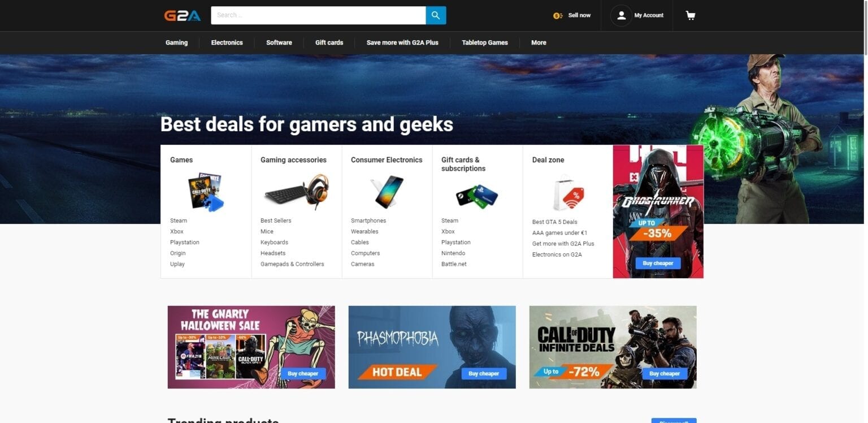Open the Electronics menu
Image resolution: width=868 pixels, height=423 pixels.
tap(227, 42)
